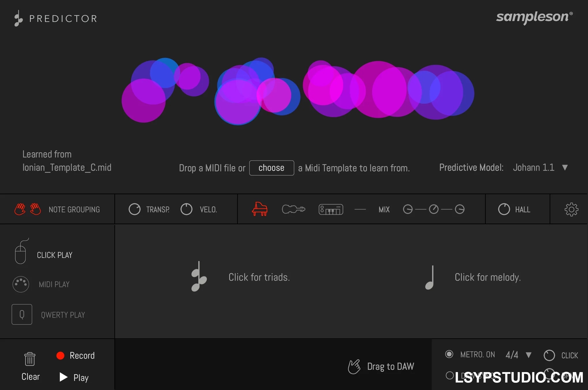Screen dimensions: 588x390
Task: Click the large bubble cluster visualization
Action: point(298,91)
